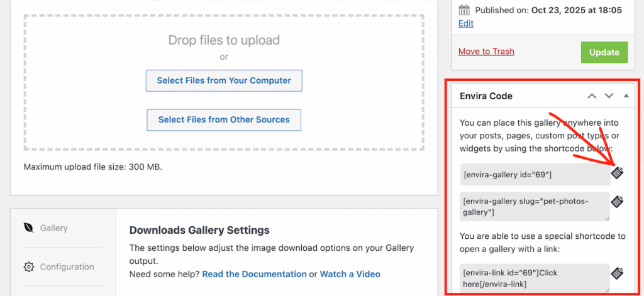Focus the envira-link shortcode text box
Screen dimensions: 644x296
tap(535, 278)
